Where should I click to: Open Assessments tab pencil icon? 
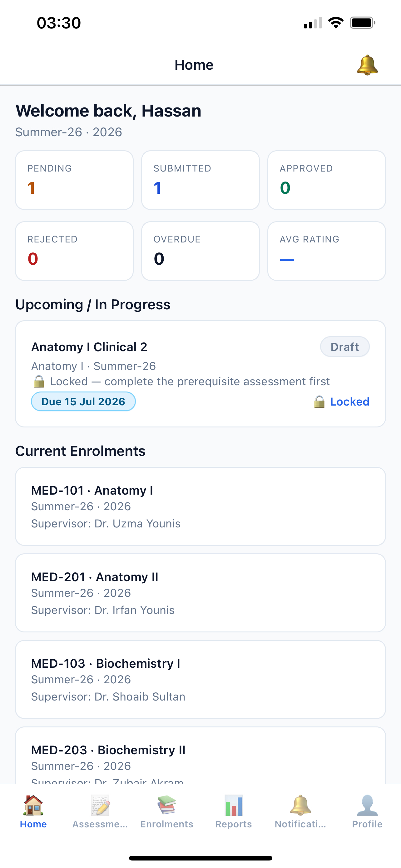coord(100,805)
